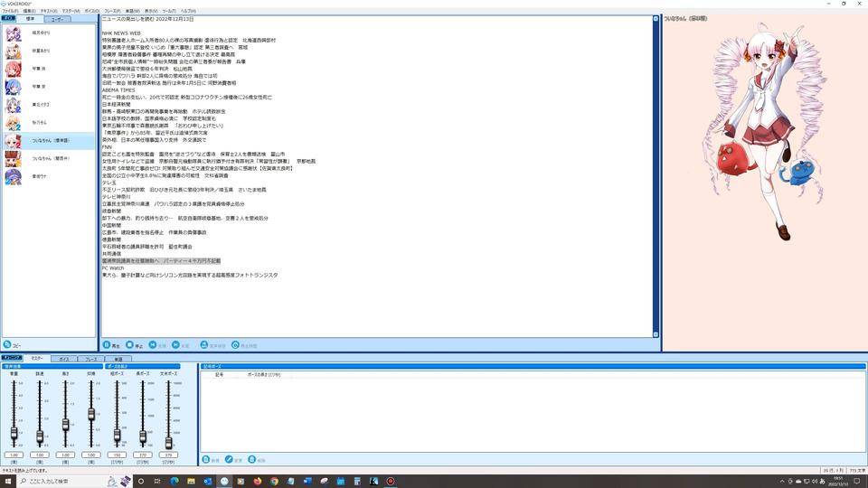Viewport: 868px width, 488px height.
Task: Click the 短ポーズ slider handle
Action: point(117,436)
